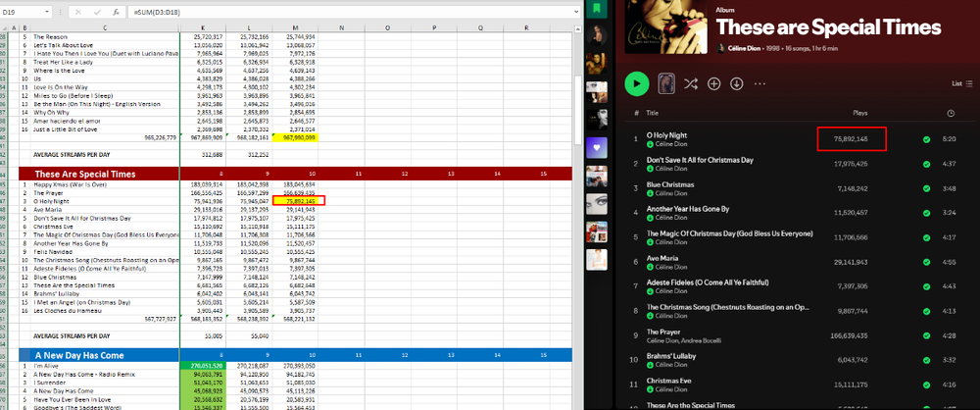The image size is (980, 410).
Task: Select the Blue Christmas track in Spotify
Action: (670, 184)
